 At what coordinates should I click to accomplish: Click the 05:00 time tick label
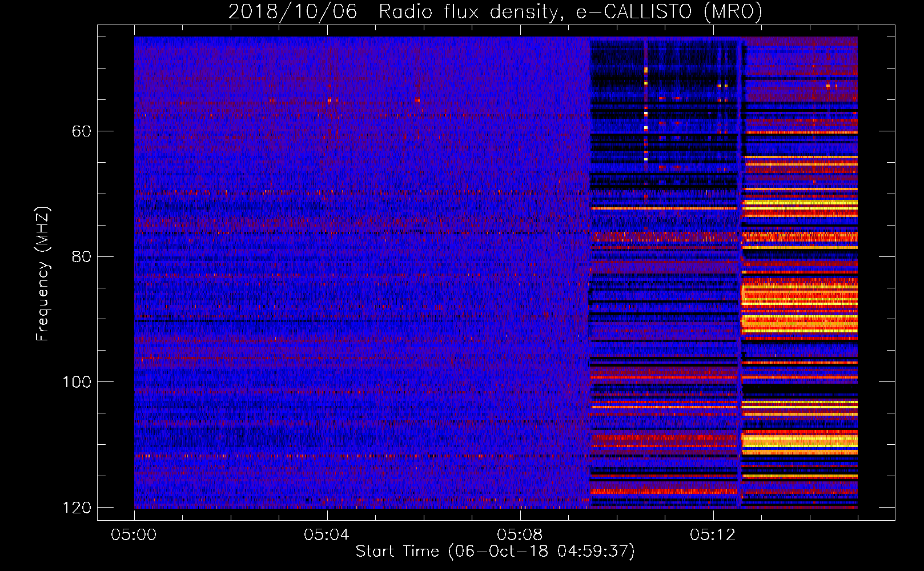(134, 535)
